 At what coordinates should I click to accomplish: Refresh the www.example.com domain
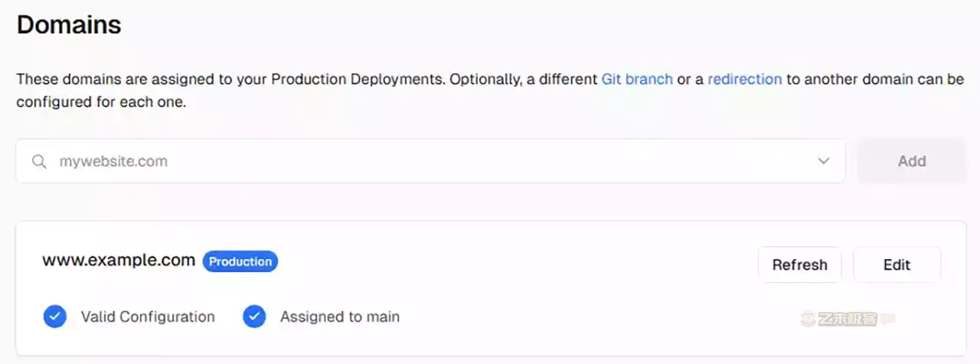(799, 264)
